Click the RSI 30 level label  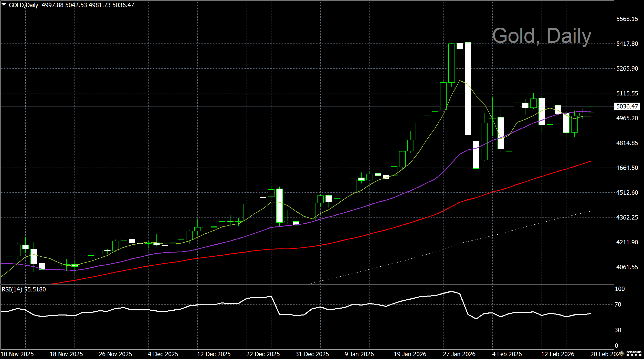(x=618, y=330)
